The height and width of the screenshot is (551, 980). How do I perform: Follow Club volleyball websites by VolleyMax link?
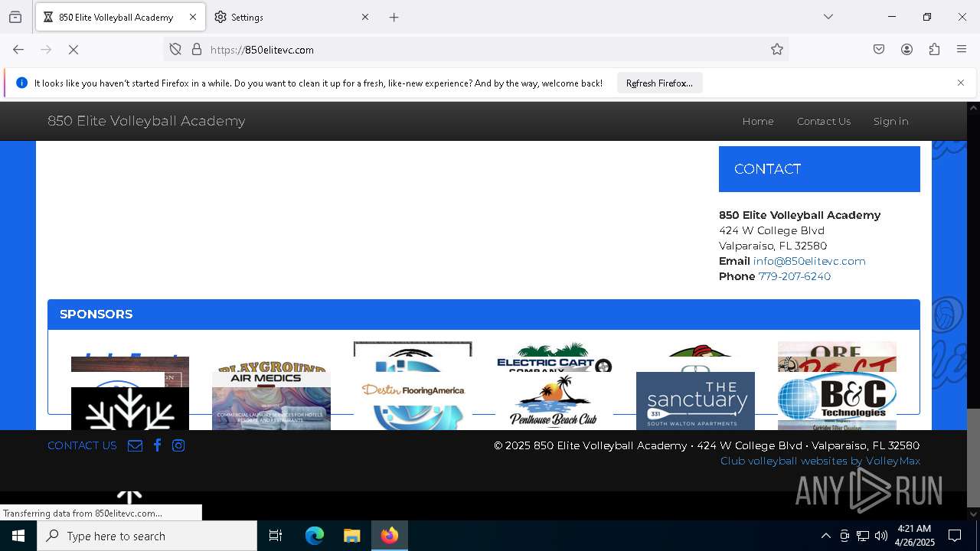pyautogui.click(x=820, y=461)
